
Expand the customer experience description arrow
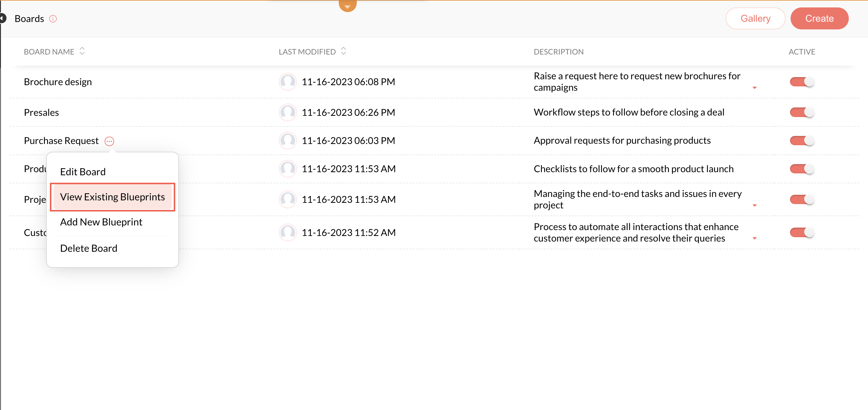[x=754, y=238]
